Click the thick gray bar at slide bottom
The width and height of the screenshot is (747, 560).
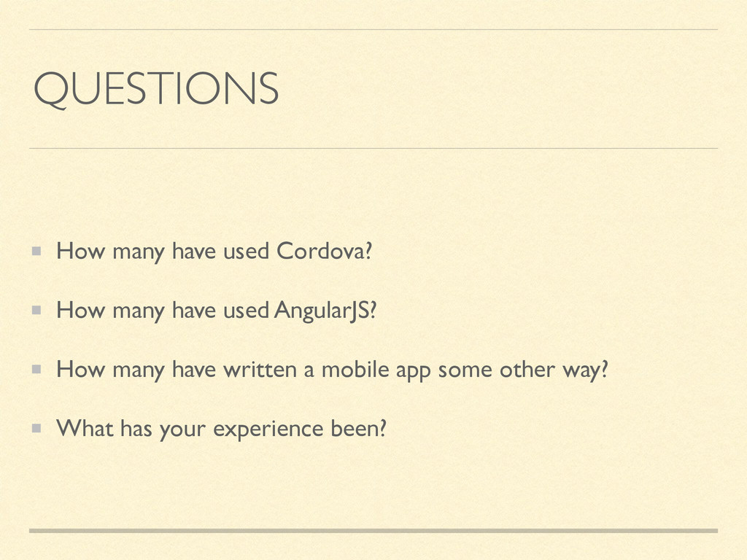pos(373,531)
